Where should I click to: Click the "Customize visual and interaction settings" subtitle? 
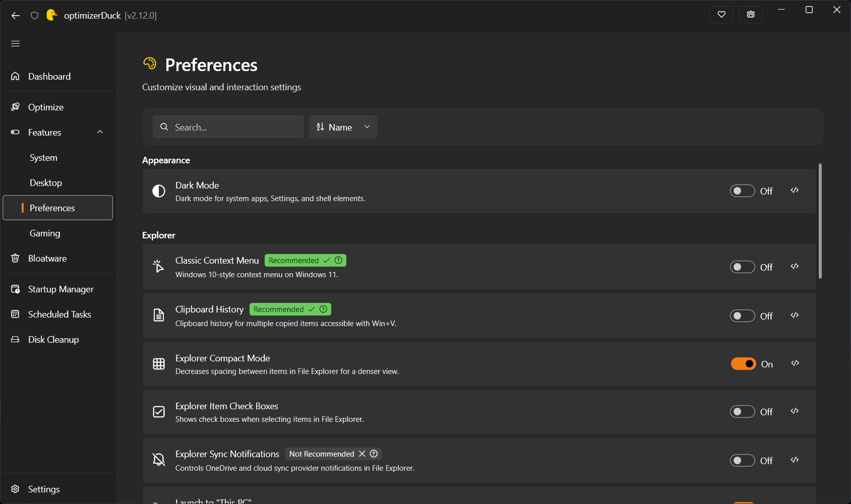point(222,87)
